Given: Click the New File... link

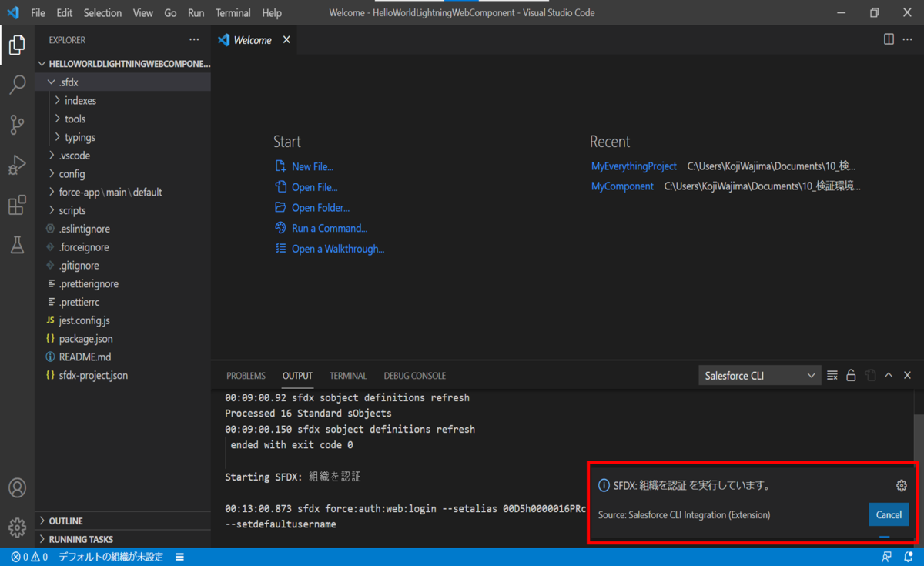Looking at the screenshot, I should coord(312,166).
